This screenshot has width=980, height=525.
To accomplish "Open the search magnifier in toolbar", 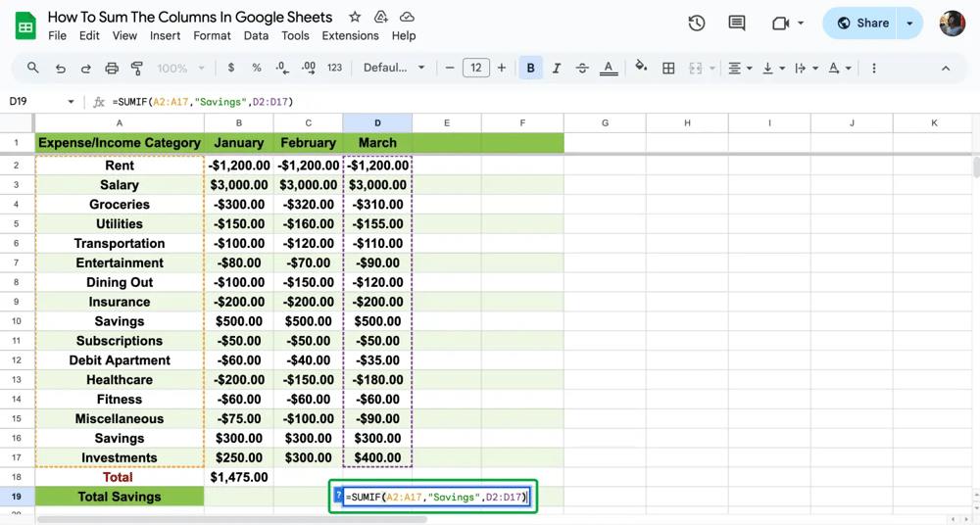I will (33, 69).
